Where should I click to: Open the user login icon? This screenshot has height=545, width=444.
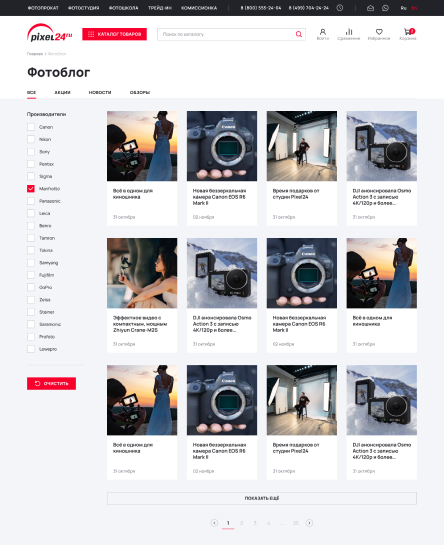[323, 32]
